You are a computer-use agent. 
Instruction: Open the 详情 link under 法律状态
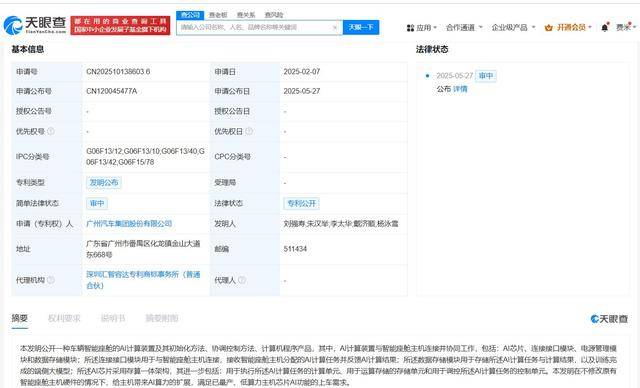point(460,89)
